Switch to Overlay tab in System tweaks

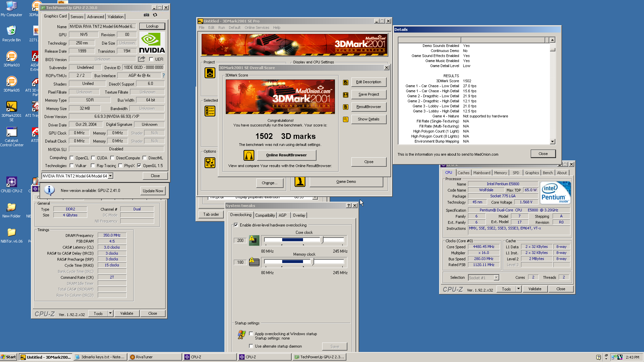[x=299, y=215]
